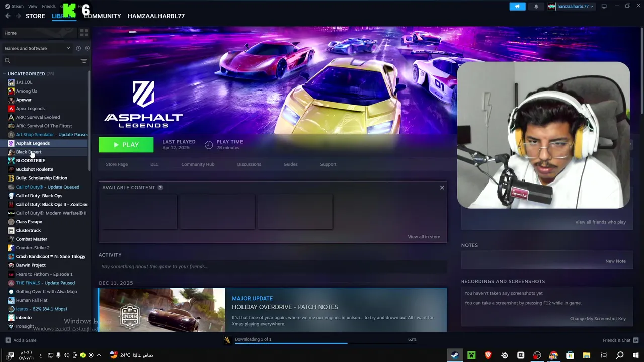
Task: Open the Minecraft creeper taskbar icon
Action: [471, 355]
